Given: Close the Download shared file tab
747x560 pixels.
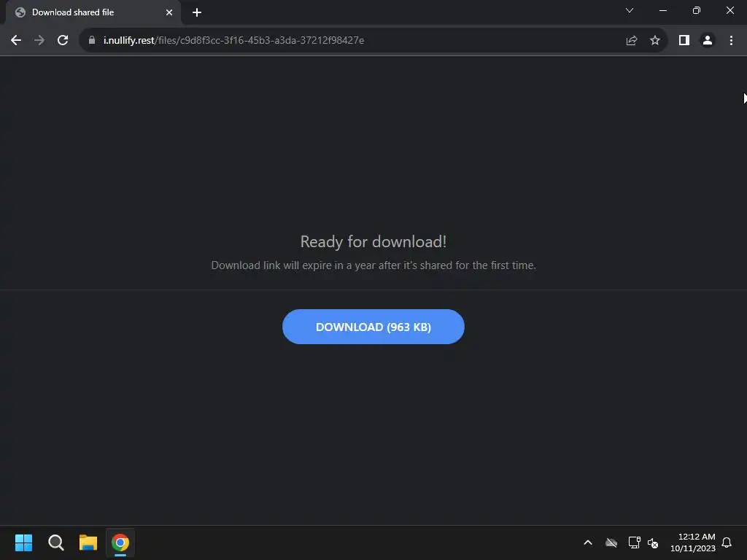Looking at the screenshot, I should (169, 12).
